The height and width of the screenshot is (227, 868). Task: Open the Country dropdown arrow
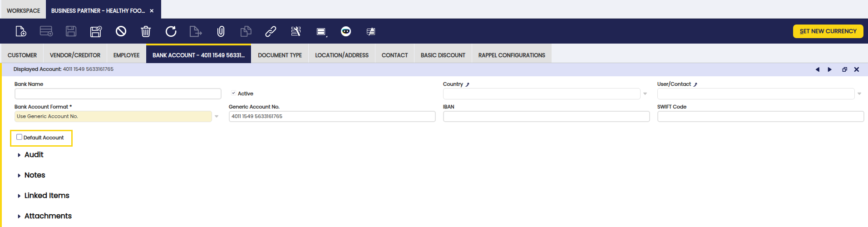coord(645,94)
